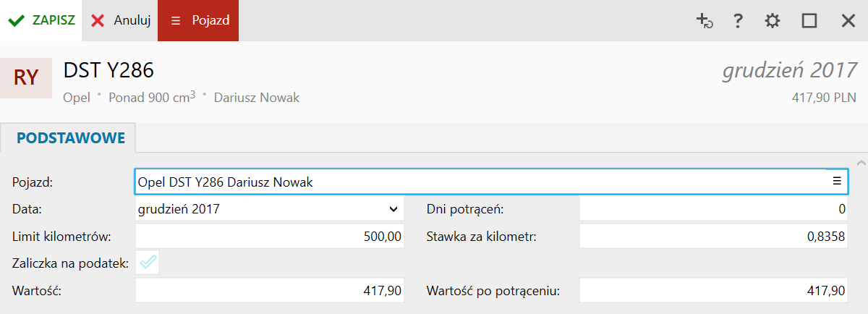The height and width of the screenshot is (314, 868).
Task: Save with the ZAPISZ button
Action: point(41,20)
